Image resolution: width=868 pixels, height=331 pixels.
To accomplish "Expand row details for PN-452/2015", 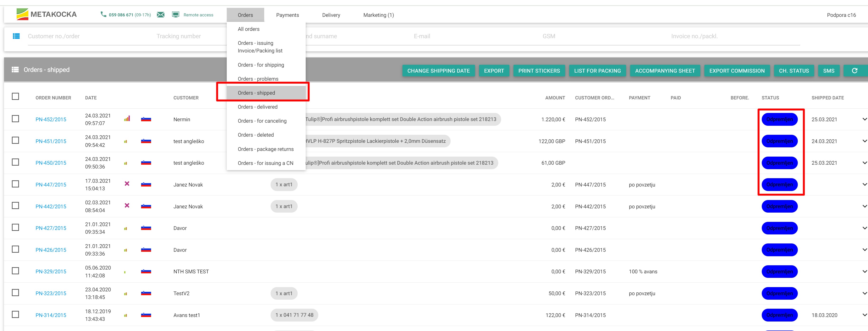I will tap(864, 119).
